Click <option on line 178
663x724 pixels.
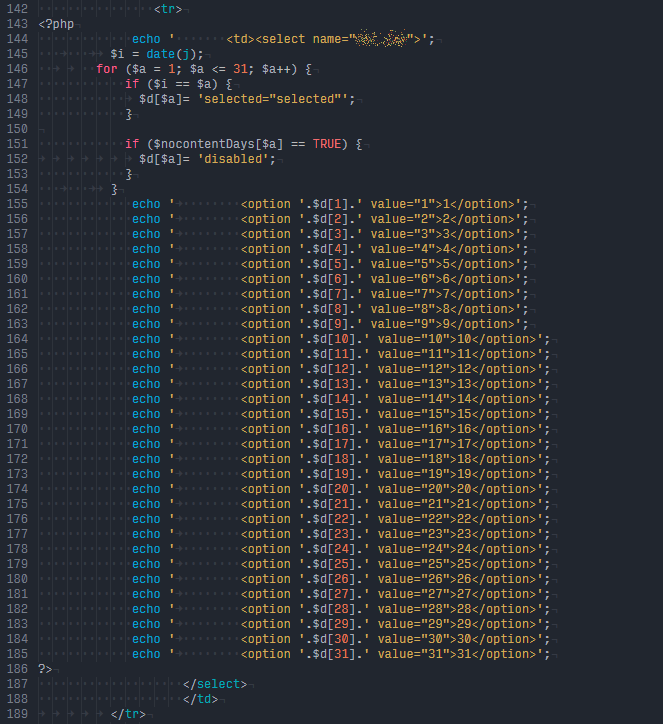click(265, 549)
